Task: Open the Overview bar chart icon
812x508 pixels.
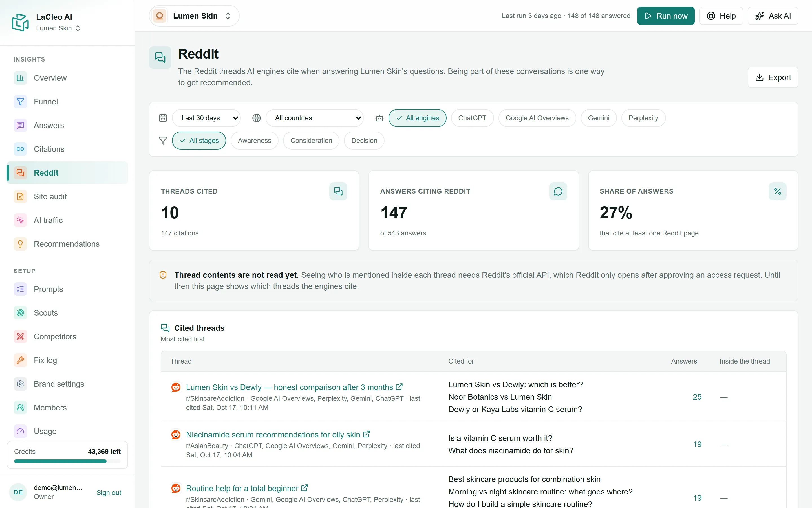Action: (20, 78)
